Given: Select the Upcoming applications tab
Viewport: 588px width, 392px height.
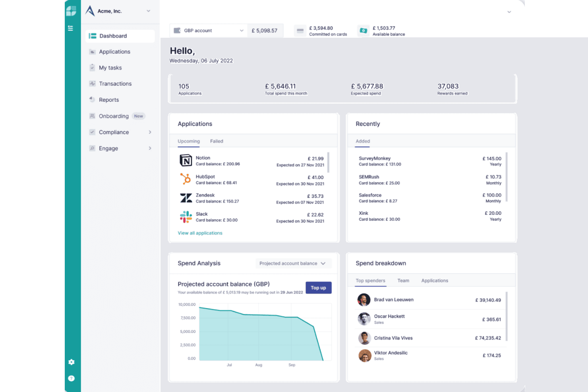Looking at the screenshot, I should [x=189, y=141].
